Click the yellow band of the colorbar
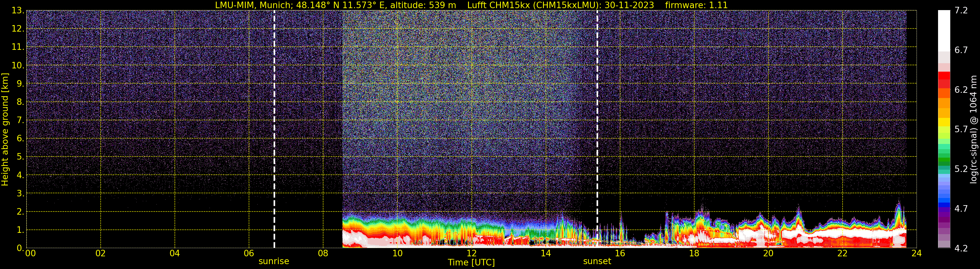The height and width of the screenshot is (269, 980). 944,122
